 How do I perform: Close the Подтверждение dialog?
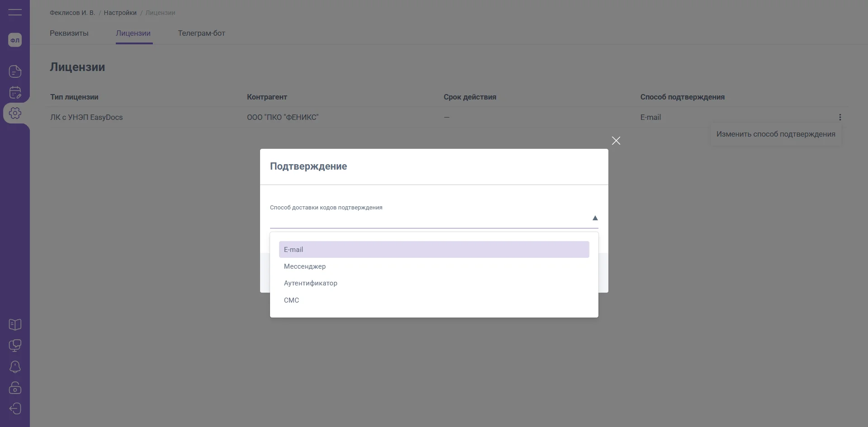(x=616, y=141)
